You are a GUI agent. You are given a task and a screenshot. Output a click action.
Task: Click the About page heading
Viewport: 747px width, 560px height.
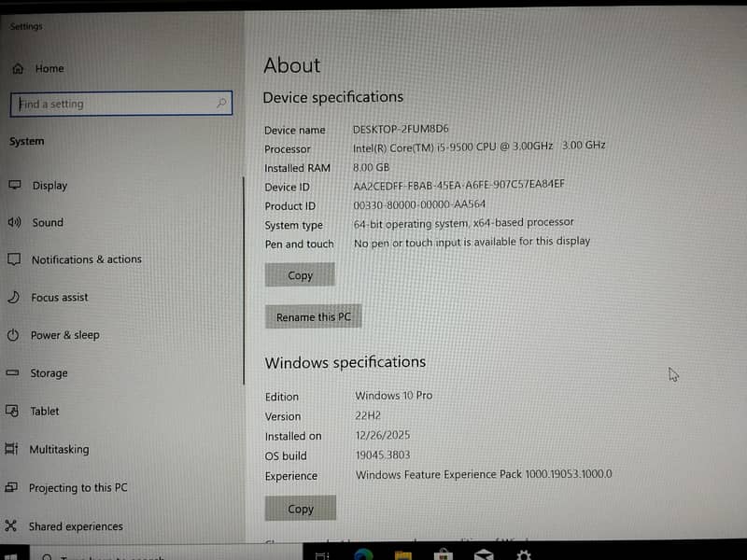coord(292,65)
